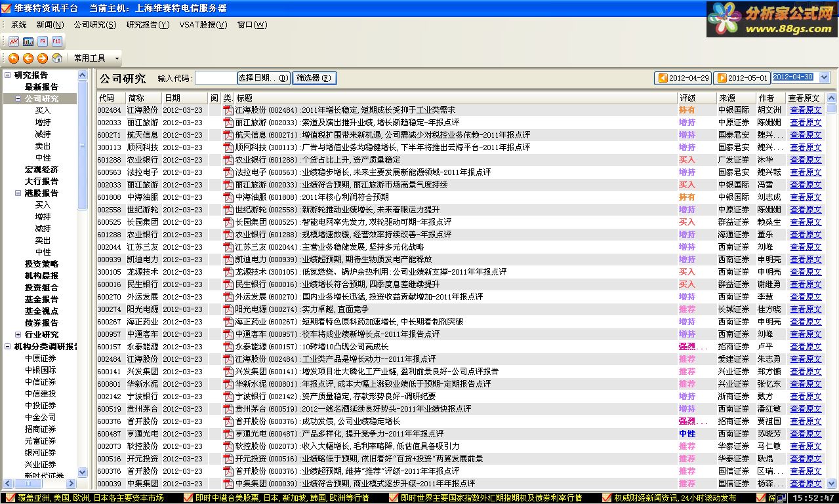Screen dimensions: 839x504
Task: Go forward with the orange right arrow
Action: tap(43, 58)
